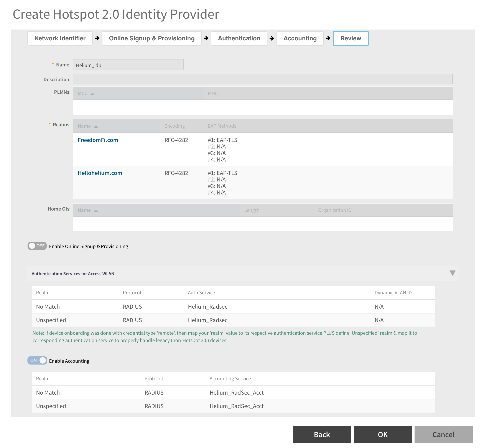Open the Accounting step

(300, 38)
